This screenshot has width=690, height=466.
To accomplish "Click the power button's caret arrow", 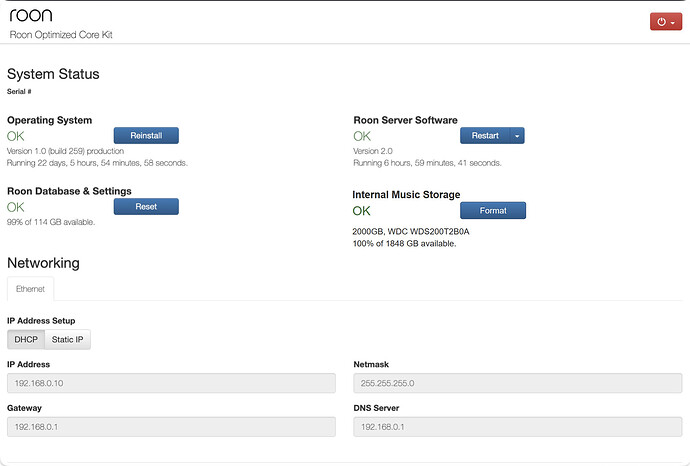I will pos(673,22).
